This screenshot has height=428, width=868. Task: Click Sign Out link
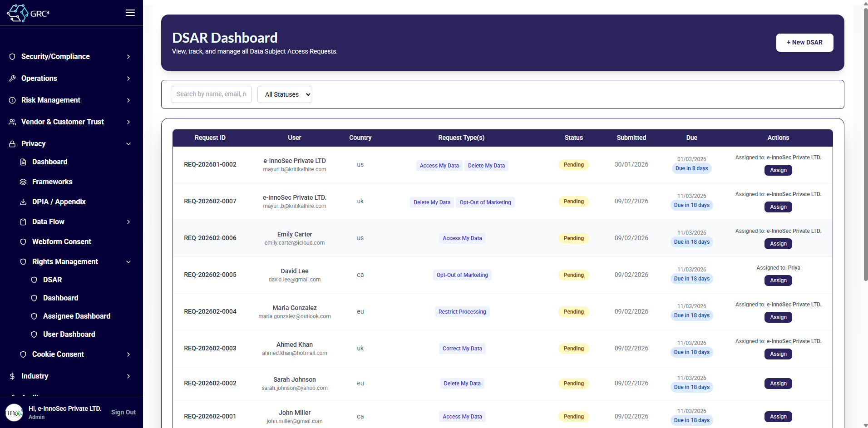tap(123, 412)
